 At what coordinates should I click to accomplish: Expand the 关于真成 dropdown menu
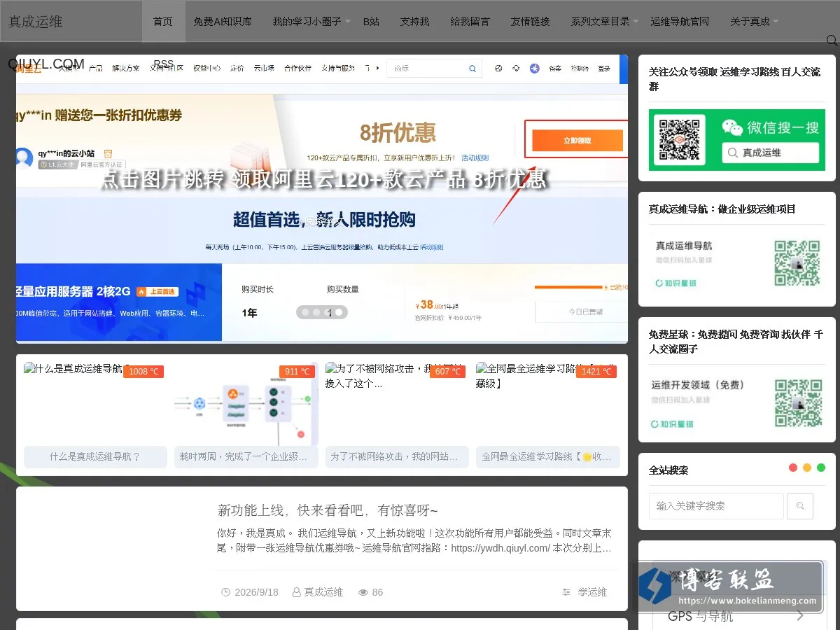coord(755,22)
